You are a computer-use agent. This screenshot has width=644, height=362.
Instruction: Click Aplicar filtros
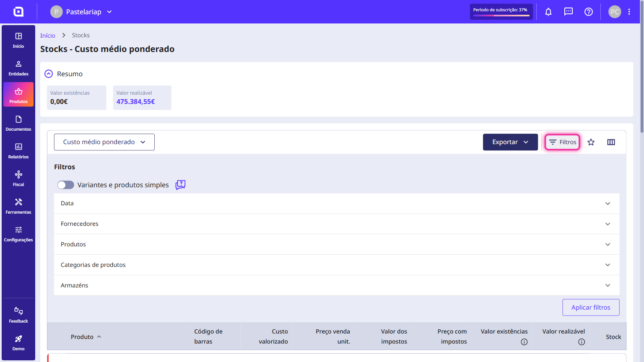(591, 308)
